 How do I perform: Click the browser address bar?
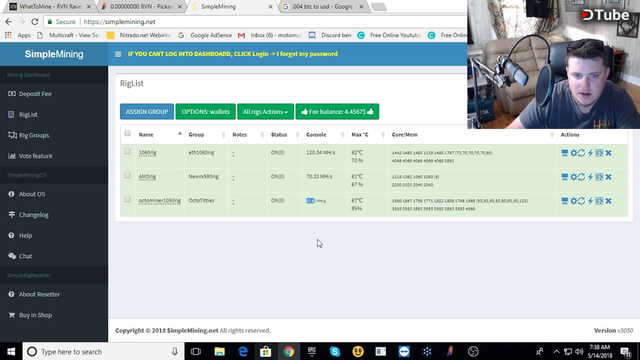point(269,22)
